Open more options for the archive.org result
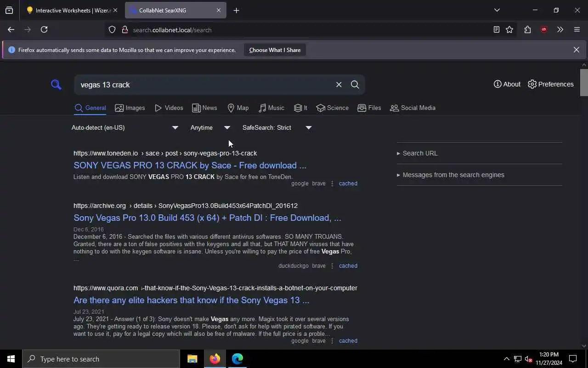This screenshot has width=588, height=368. point(332,266)
